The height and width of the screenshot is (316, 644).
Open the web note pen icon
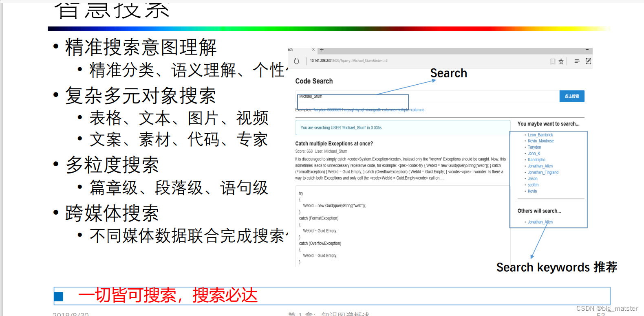[x=588, y=61]
